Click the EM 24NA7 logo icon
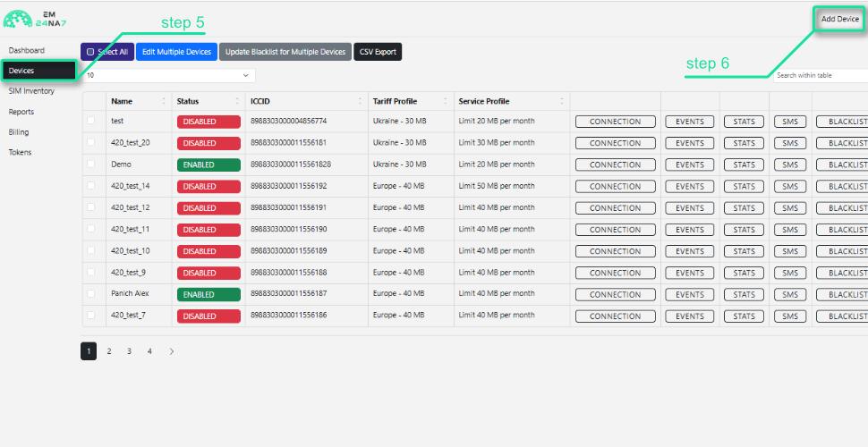Screen dimensions: 868x447 pos(18,19)
